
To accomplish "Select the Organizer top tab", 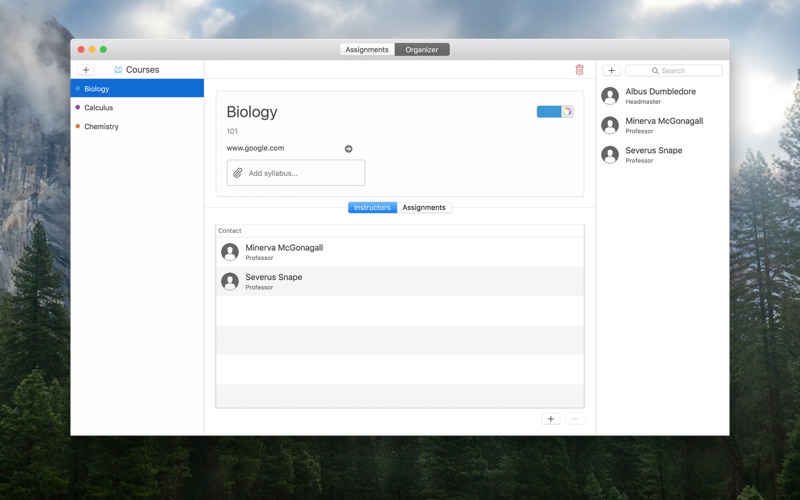I will [422, 49].
